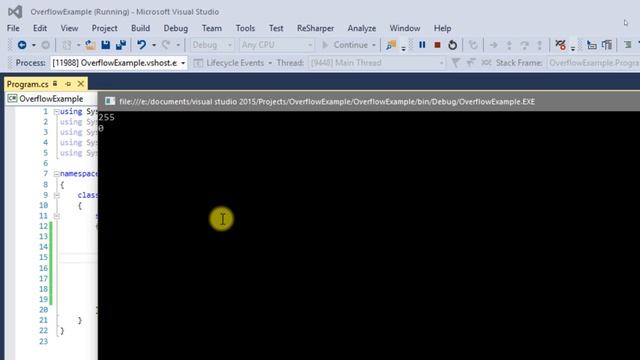This screenshot has width=640, height=360.
Task: Open the File menu
Action: point(13,28)
